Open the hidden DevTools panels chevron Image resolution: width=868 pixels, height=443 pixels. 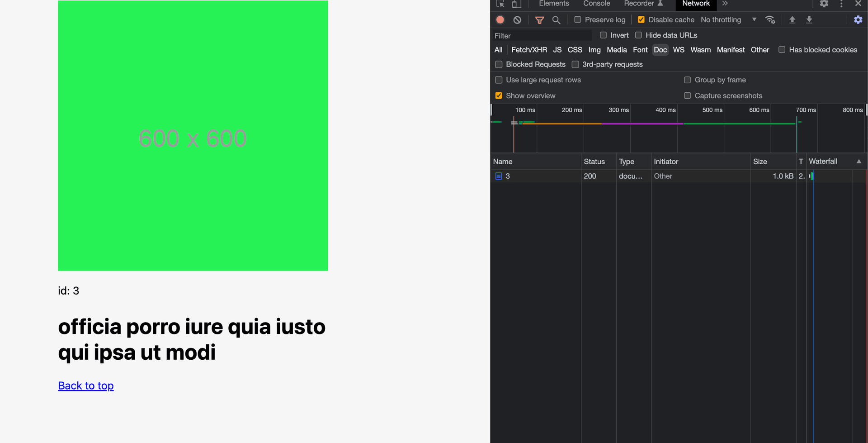pyautogui.click(x=724, y=3)
